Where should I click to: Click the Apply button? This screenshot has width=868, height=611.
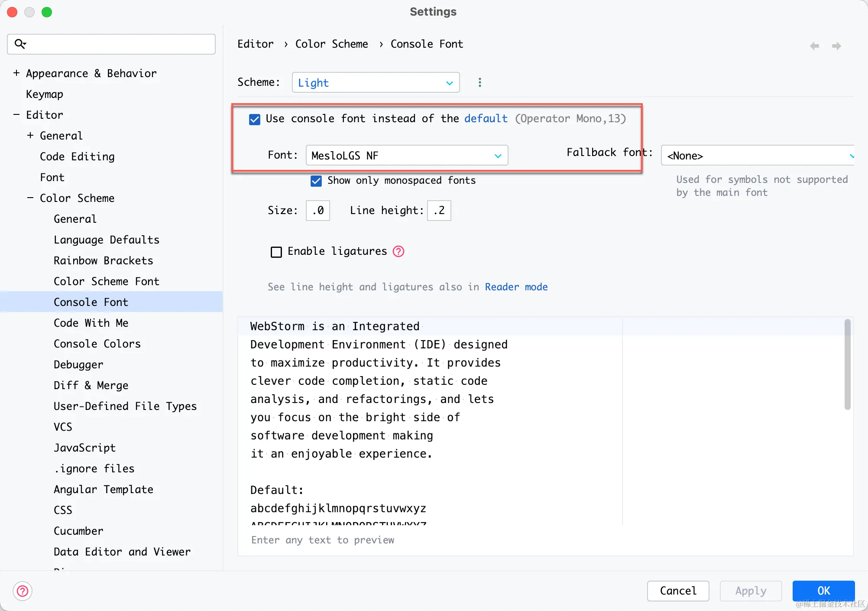point(750,591)
